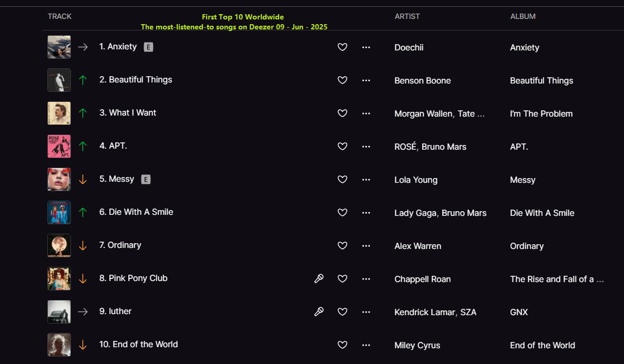Click the explicit E badge next to Messy
This screenshot has width=624, height=364.
click(x=146, y=180)
